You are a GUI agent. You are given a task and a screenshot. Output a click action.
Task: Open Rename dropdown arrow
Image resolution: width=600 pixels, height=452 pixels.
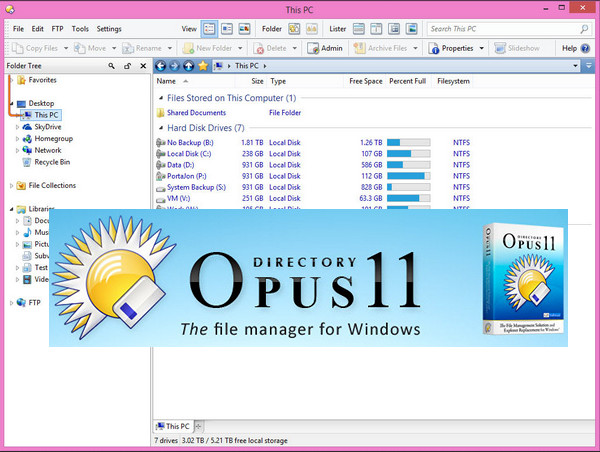170,48
